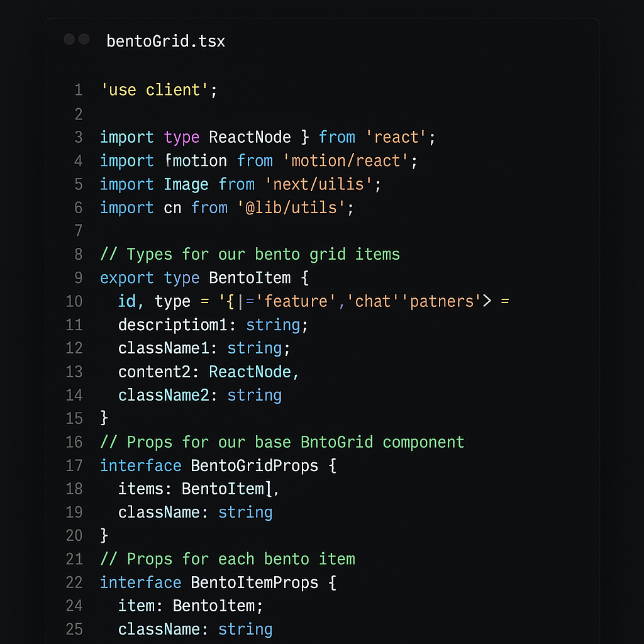Click the second dark window dot
This screenshot has height=644, width=644.
[84, 40]
